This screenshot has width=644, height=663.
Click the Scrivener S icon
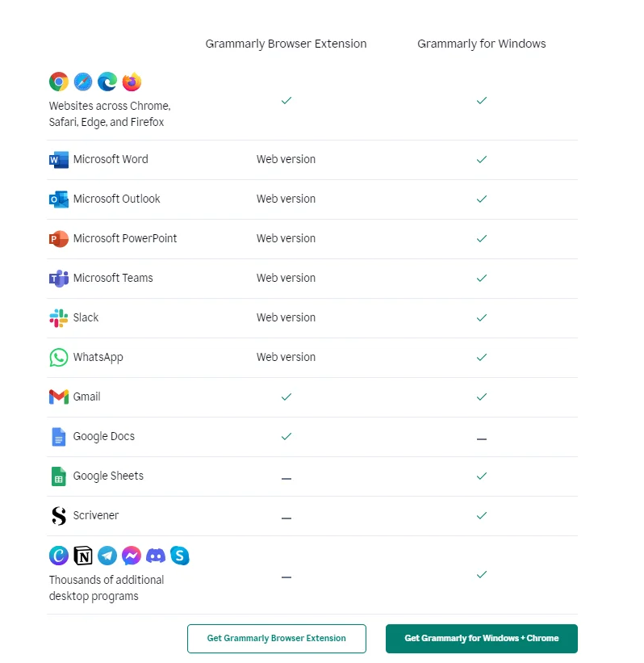(x=58, y=516)
